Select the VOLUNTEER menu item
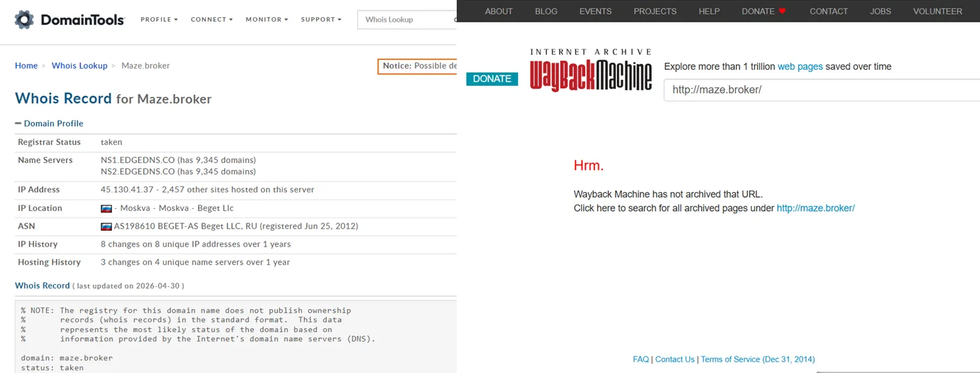Viewport: 980px width, 373px height. point(938,11)
